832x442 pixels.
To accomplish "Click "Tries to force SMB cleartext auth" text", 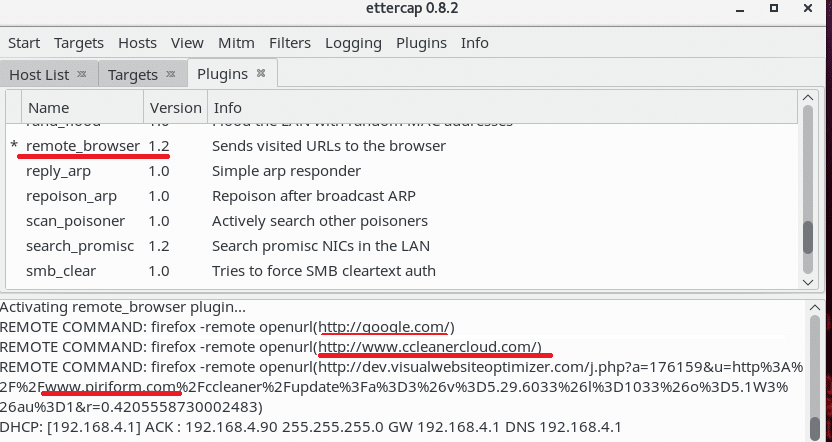I will click(x=324, y=271).
